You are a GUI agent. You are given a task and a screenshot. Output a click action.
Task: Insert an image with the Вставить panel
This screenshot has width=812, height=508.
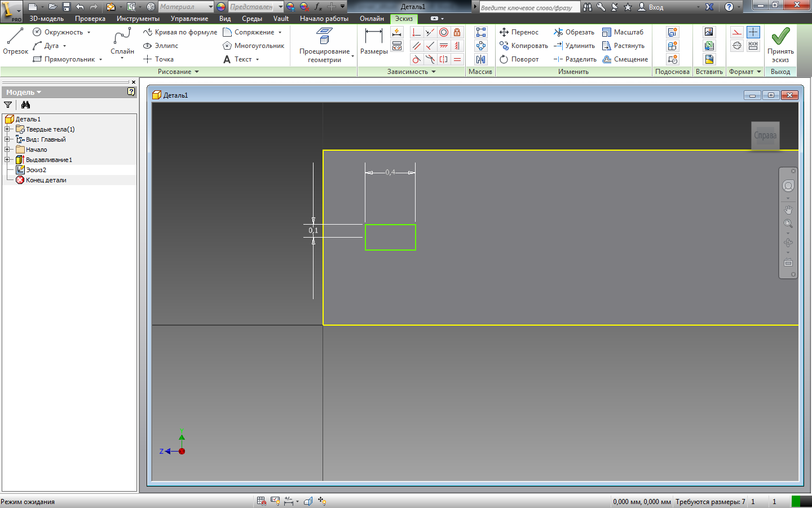click(x=709, y=32)
